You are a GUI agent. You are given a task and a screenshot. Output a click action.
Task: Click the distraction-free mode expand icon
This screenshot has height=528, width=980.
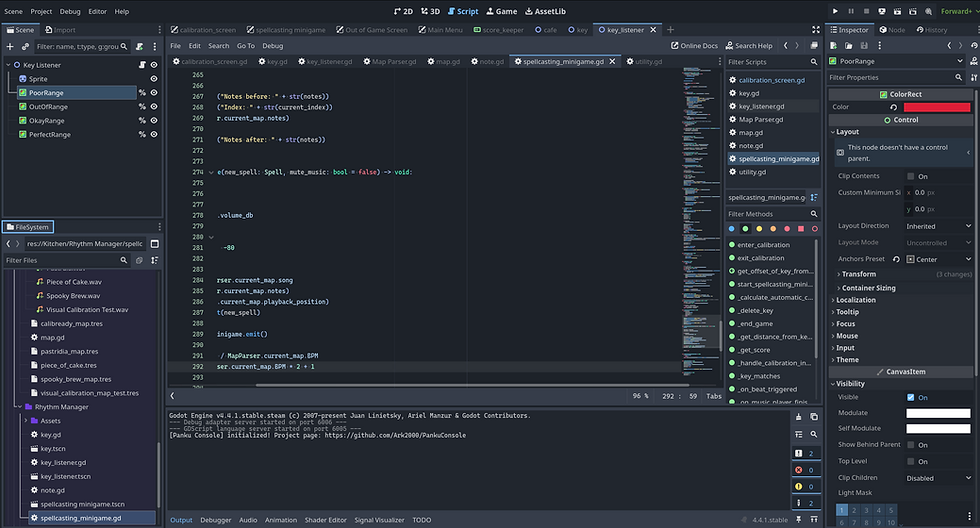coord(818,30)
